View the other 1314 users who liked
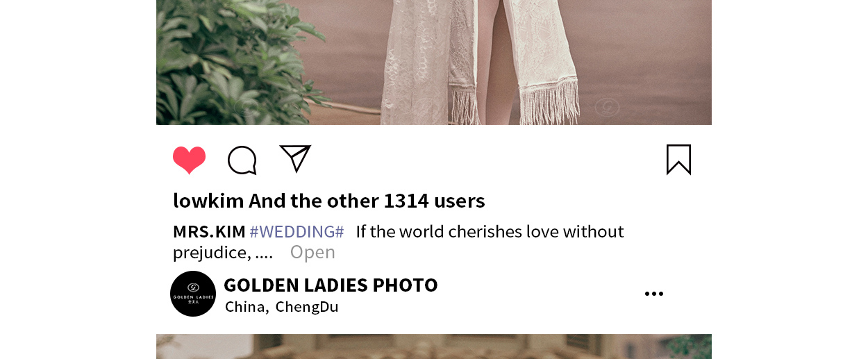The width and height of the screenshot is (868, 359). click(x=367, y=201)
